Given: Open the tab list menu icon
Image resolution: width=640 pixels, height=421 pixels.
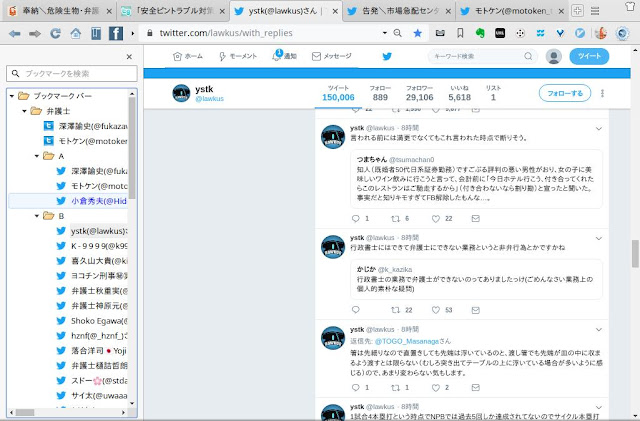Looking at the screenshot, I should tap(595, 11).
